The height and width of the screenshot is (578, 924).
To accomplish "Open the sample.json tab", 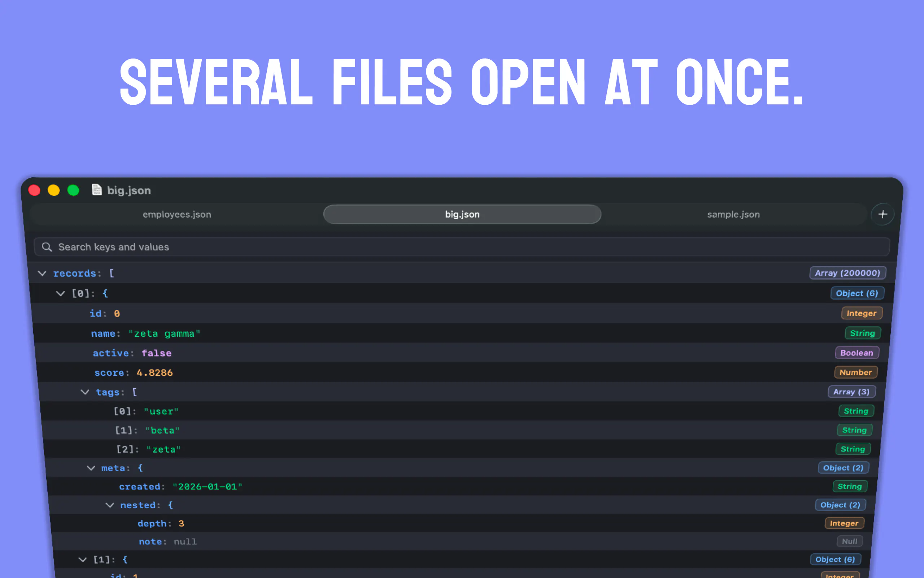I will click(733, 215).
